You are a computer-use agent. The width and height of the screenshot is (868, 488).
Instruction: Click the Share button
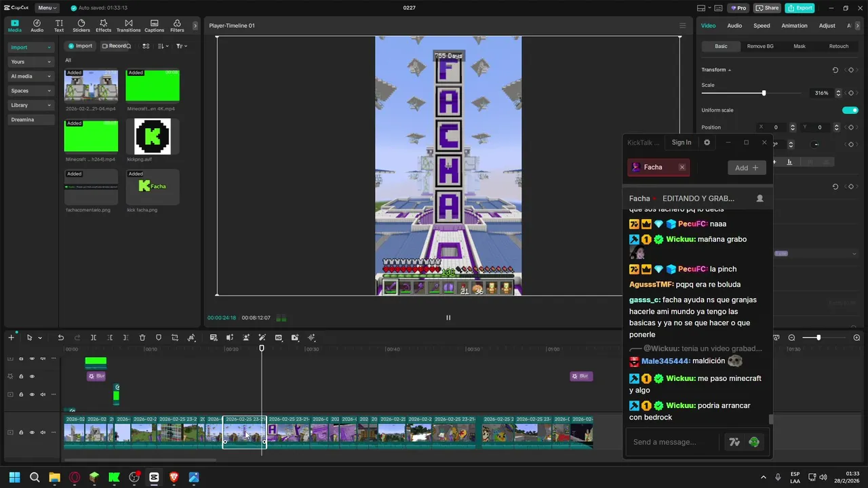767,8
